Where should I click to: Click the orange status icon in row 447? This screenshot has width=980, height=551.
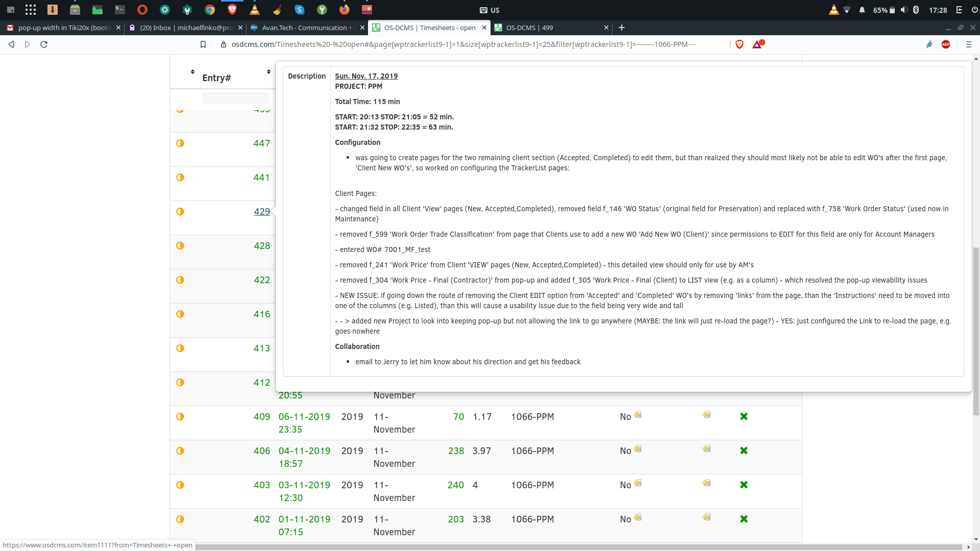point(180,143)
